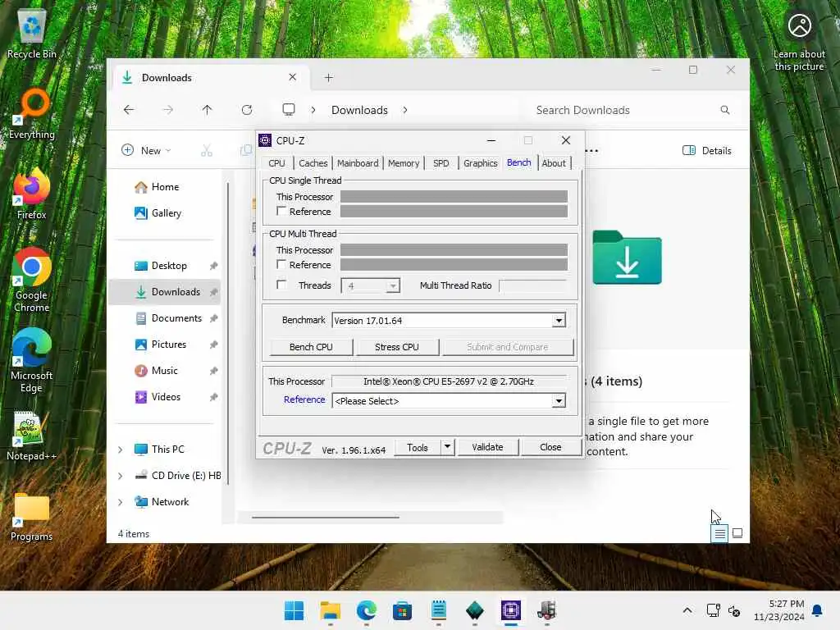This screenshot has height=630, width=840.
Task: Open the New dropdown in Explorer
Action: coord(146,151)
